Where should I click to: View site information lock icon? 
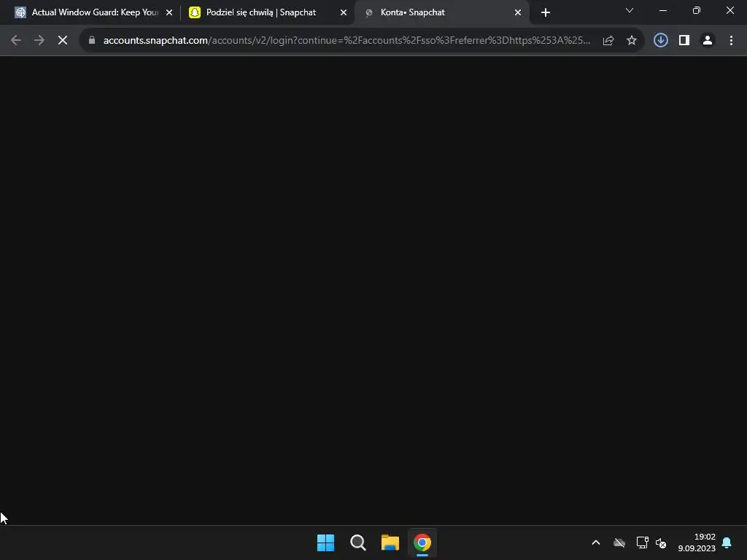click(x=92, y=41)
